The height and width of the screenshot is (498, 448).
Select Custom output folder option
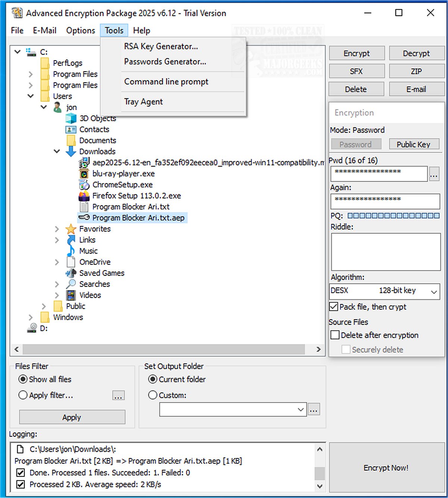(153, 395)
